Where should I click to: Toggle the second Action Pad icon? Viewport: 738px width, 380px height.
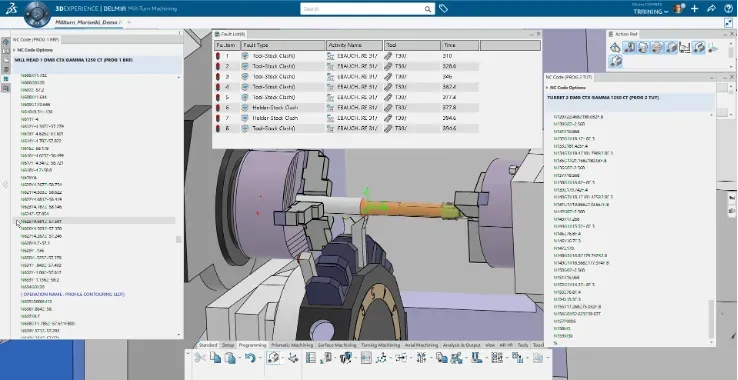coord(629,48)
